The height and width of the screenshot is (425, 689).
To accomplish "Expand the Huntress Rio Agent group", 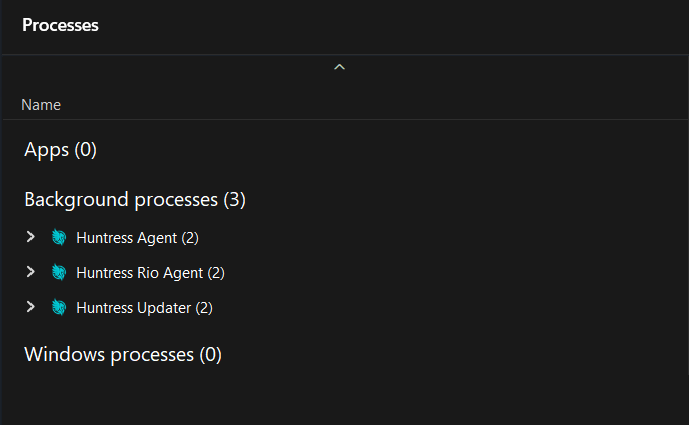I will [30, 272].
